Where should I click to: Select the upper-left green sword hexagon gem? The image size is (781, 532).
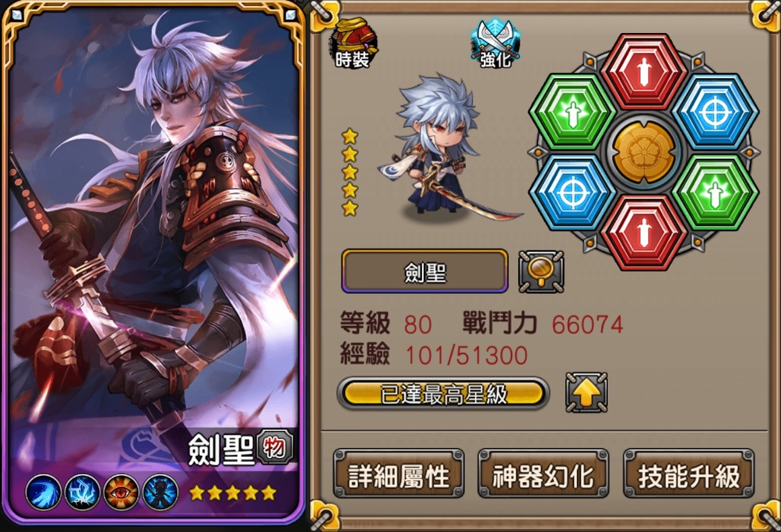point(572,112)
